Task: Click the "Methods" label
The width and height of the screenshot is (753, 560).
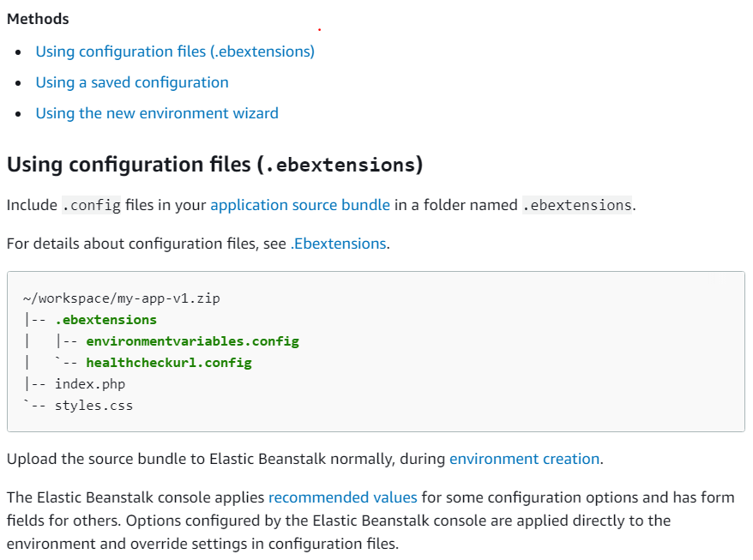Action: [38, 19]
